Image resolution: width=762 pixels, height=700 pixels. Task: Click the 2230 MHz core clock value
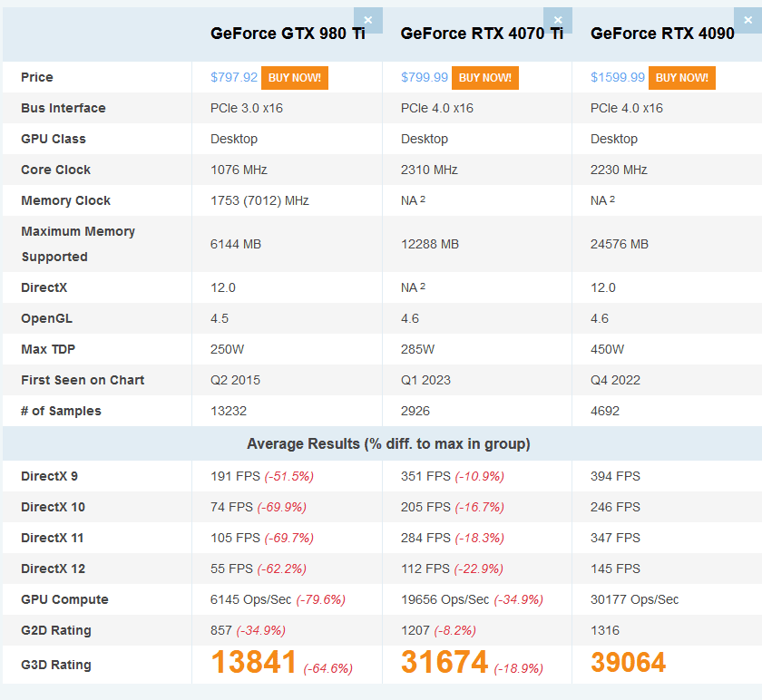click(619, 170)
